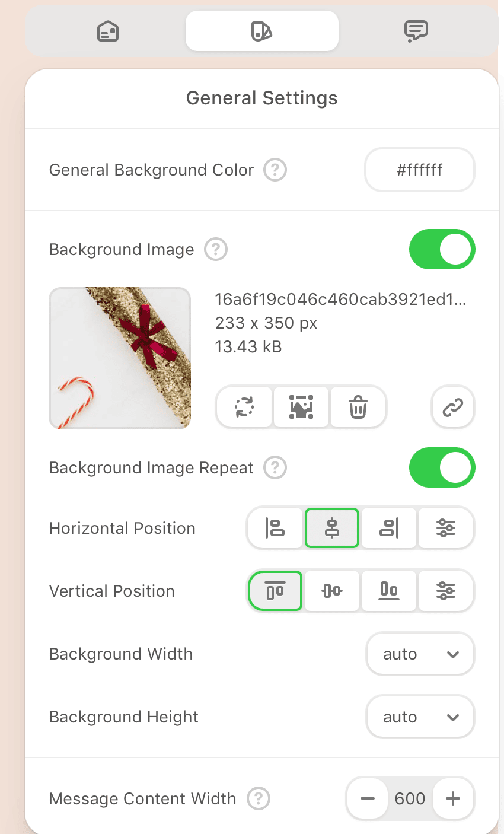The width and height of the screenshot is (504, 834).
Task: Click help icon next to Background Image
Action: [x=216, y=250]
